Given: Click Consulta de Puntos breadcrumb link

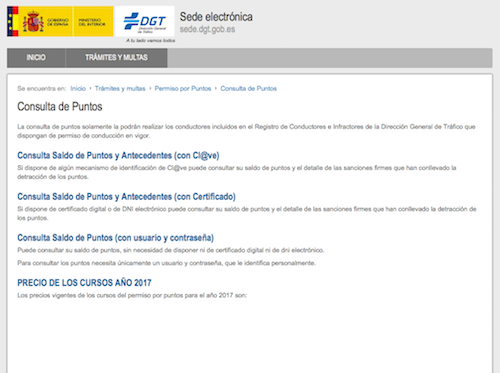Looking at the screenshot, I should click(x=248, y=89).
